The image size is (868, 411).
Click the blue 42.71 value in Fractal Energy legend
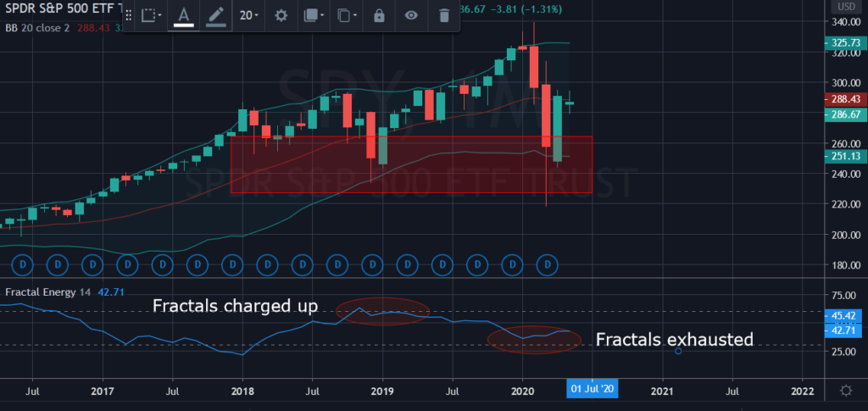[110, 292]
